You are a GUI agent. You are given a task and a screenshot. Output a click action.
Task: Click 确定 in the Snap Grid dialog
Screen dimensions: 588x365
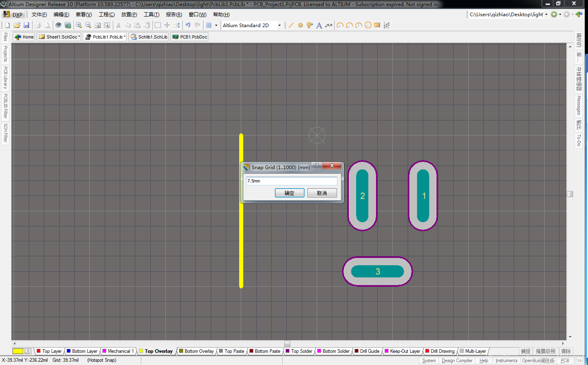tap(290, 193)
